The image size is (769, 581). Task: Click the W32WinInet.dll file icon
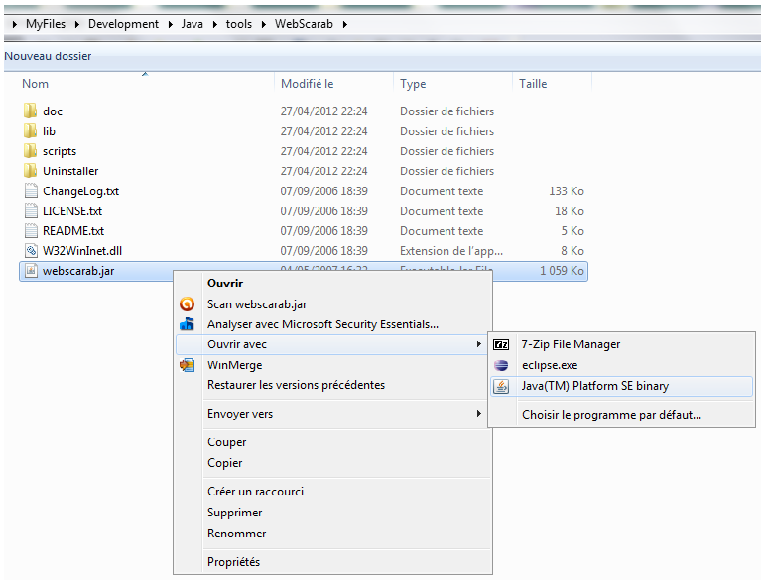31,251
